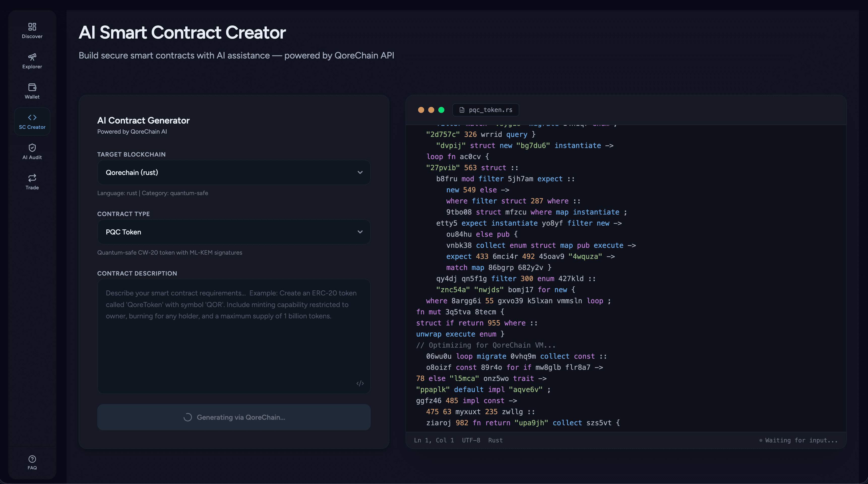Click the Rust language indicator in status bar

(495, 440)
